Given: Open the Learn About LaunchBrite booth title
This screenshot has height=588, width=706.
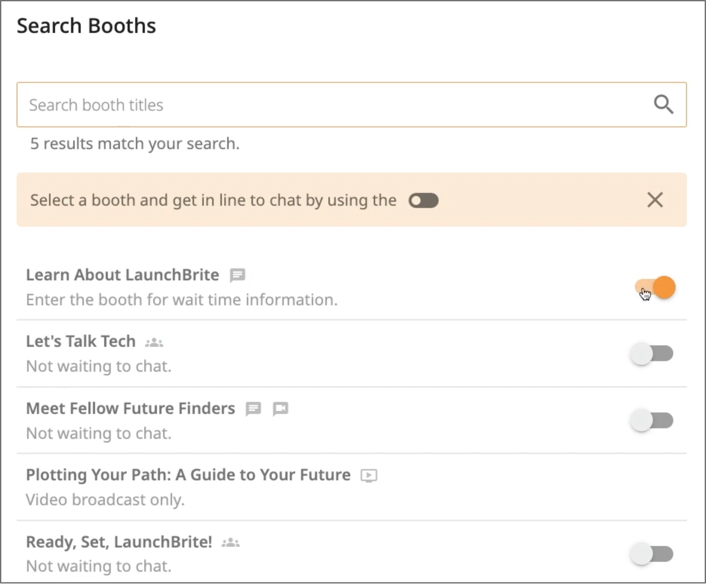Looking at the screenshot, I should pos(122,275).
